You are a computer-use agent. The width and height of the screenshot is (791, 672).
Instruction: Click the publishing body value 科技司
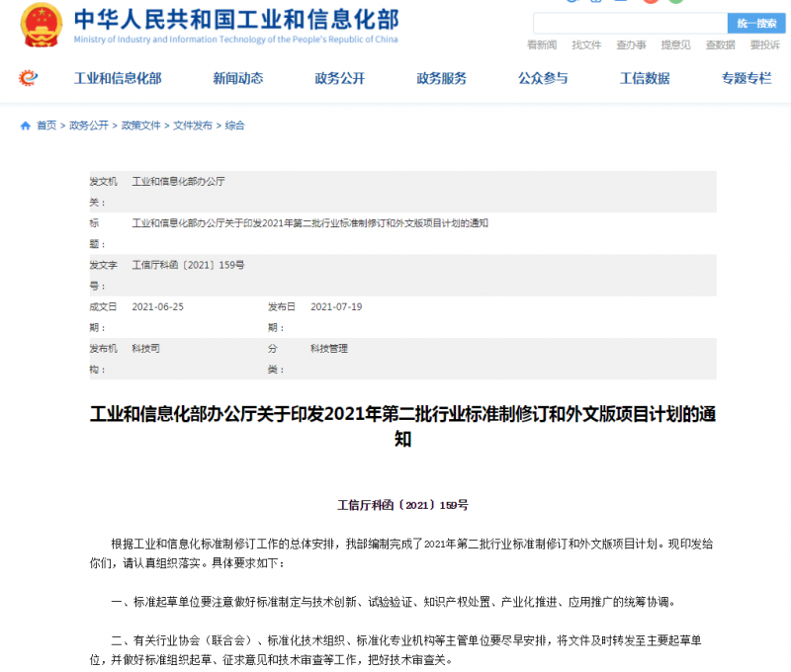click(145, 349)
